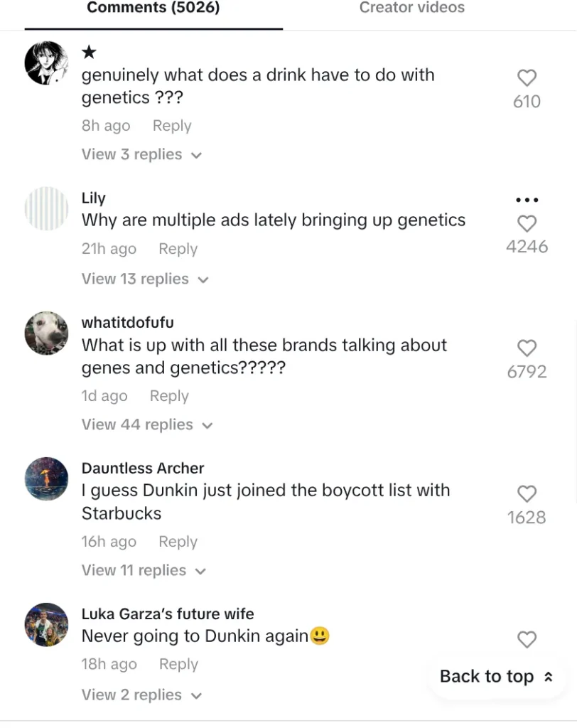This screenshot has height=728, width=577.
Task: Reply to the star user's comment
Action: point(172,126)
